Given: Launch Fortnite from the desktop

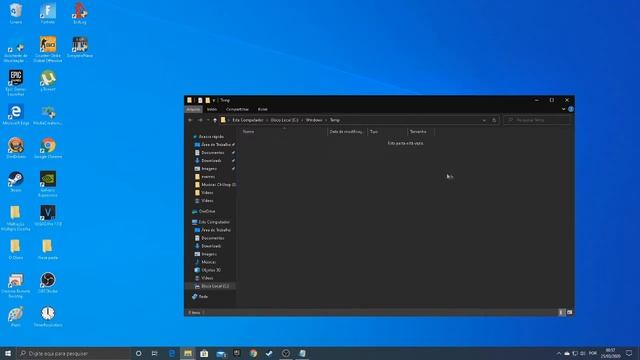Looking at the screenshot, I should (x=48, y=13).
